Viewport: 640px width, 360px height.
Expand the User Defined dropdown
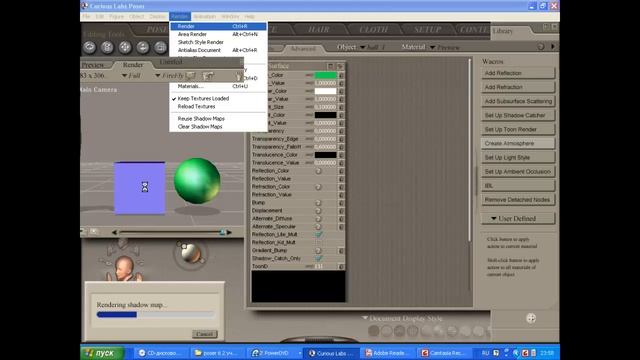[x=518, y=219]
